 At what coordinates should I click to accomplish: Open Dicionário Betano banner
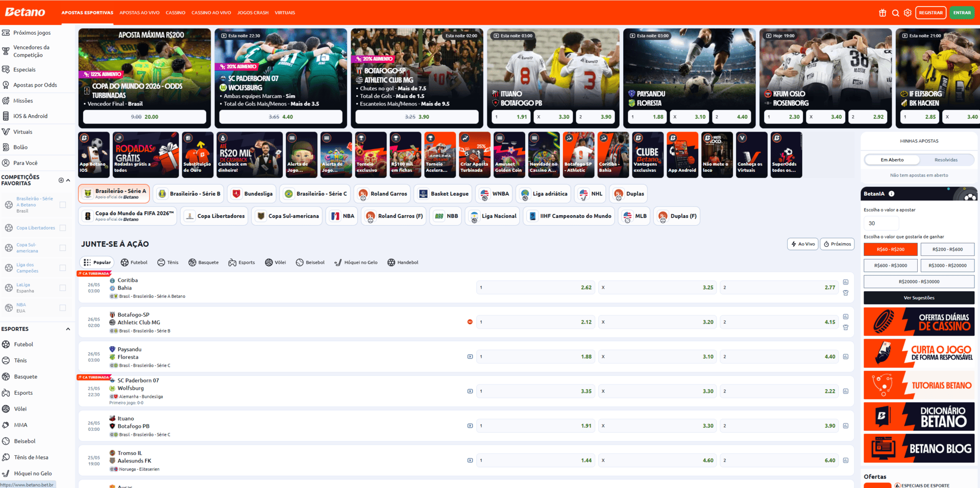(x=919, y=417)
